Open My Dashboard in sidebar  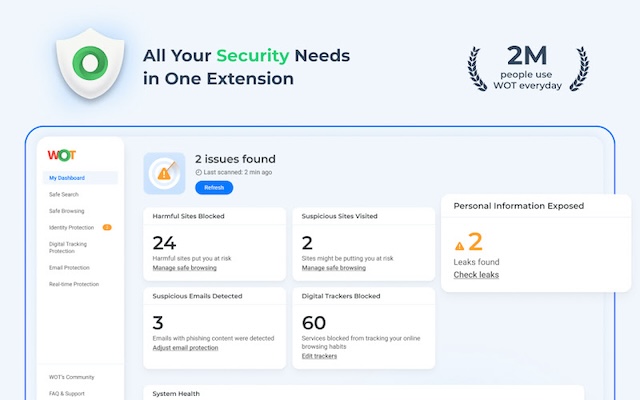80,178
